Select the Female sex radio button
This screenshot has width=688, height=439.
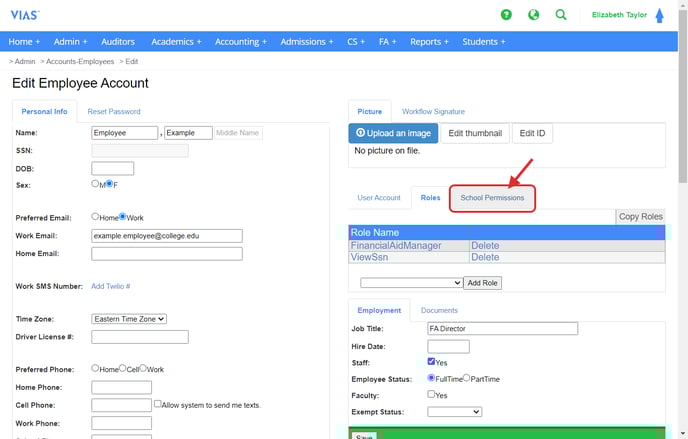tap(110, 184)
